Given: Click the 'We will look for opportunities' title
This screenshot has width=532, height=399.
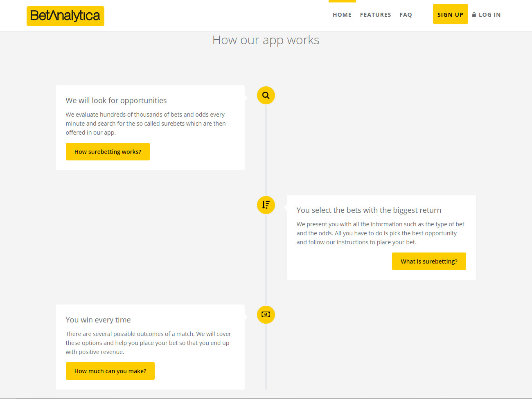Looking at the screenshot, I should (116, 101).
